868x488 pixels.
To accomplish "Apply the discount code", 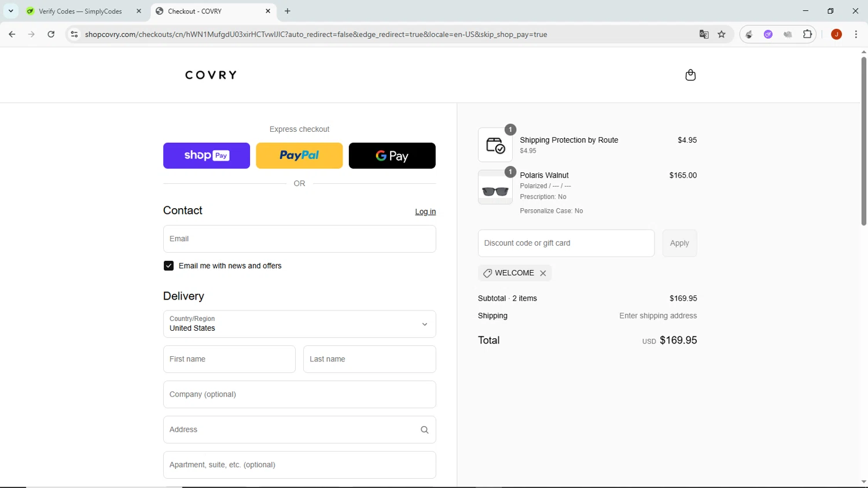I will [x=679, y=243].
